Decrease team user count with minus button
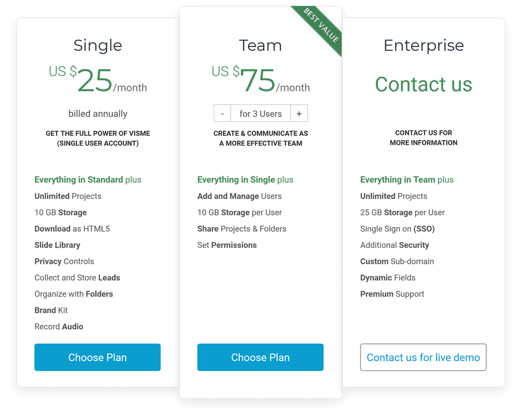 222,114
